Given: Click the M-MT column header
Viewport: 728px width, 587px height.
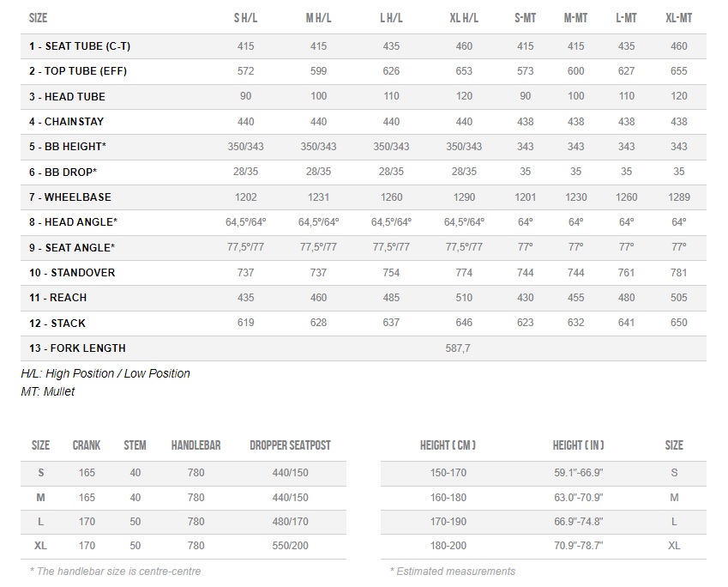Looking at the screenshot, I should click(575, 18).
